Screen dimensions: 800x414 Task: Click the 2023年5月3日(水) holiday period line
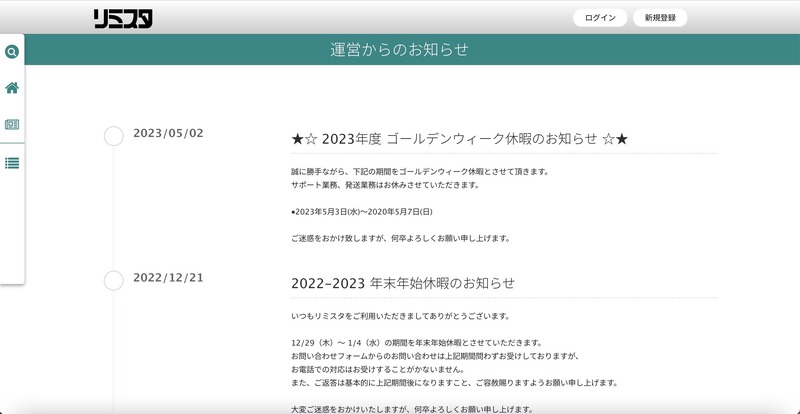pyautogui.click(x=362, y=212)
